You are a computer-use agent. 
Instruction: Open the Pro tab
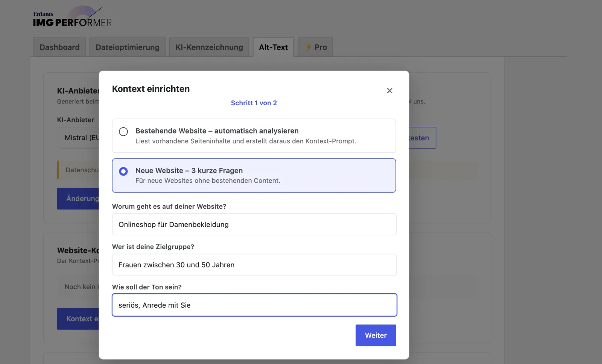pos(315,47)
